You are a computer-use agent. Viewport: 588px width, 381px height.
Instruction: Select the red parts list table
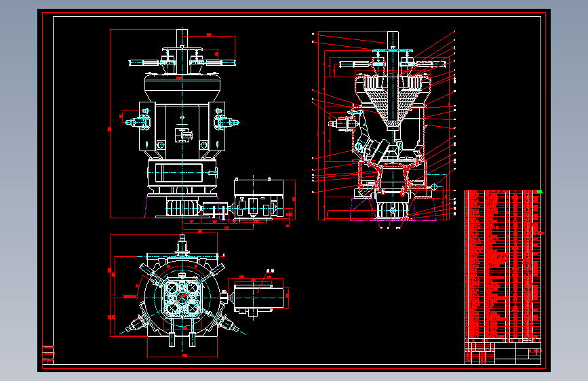tap(503, 266)
